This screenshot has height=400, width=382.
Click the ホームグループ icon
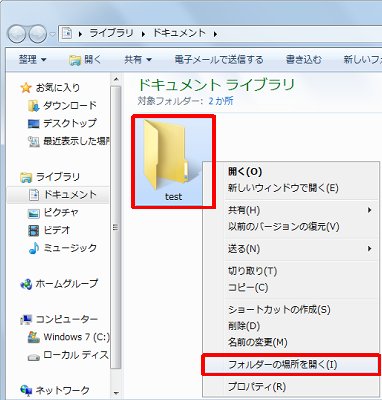(26, 284)
